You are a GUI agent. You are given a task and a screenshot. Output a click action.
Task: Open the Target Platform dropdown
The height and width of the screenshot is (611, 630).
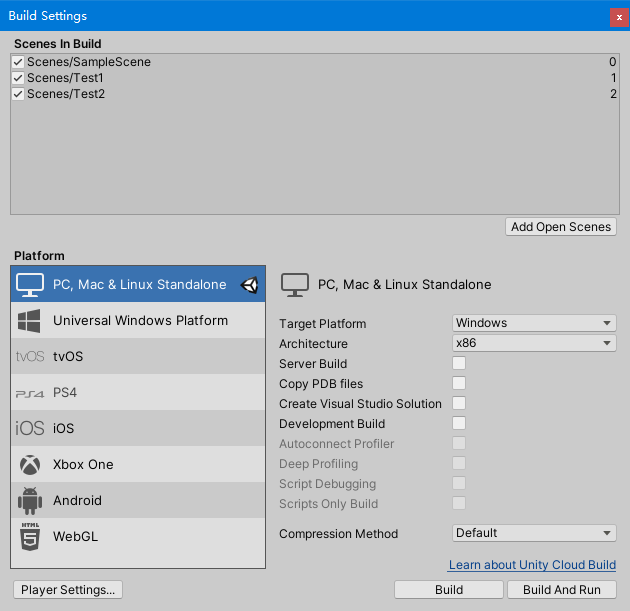(534, 323)
